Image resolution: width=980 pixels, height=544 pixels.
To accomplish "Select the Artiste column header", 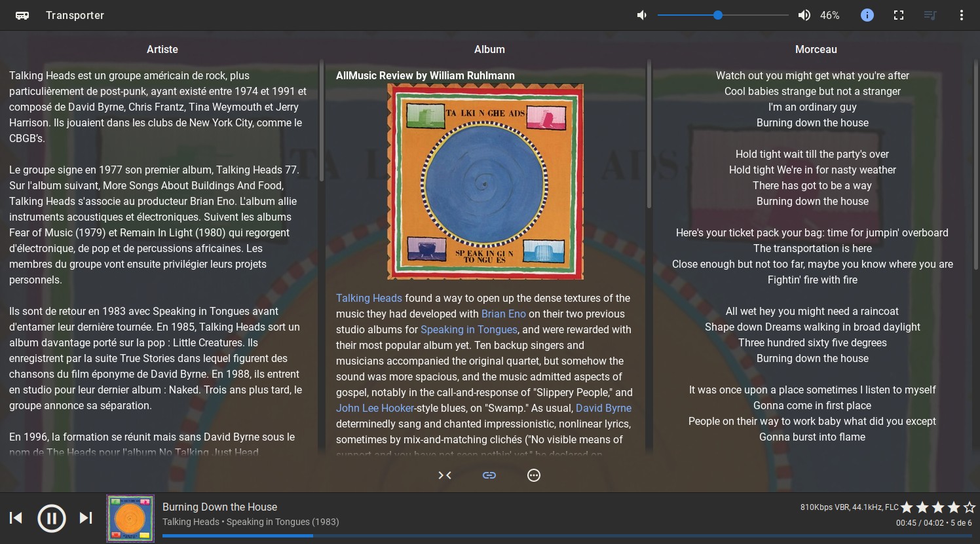I will coord(162,49).
